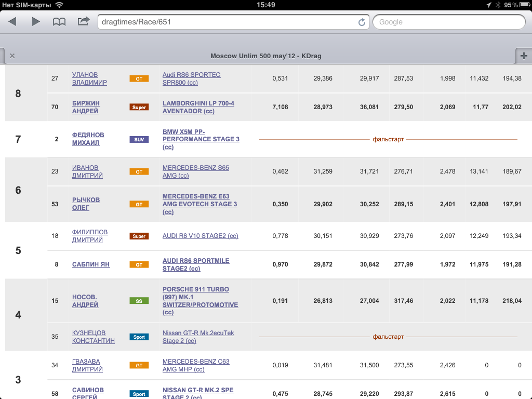Click the фальстарт text in Федянов row
Image resolution: width=532 pixels, height=399 pixels.
pyautogui.click(x=388, y=139)
